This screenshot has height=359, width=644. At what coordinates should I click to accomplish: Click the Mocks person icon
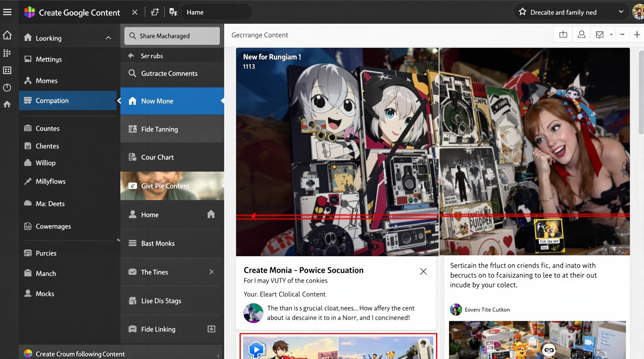click(x=28, y=293)
